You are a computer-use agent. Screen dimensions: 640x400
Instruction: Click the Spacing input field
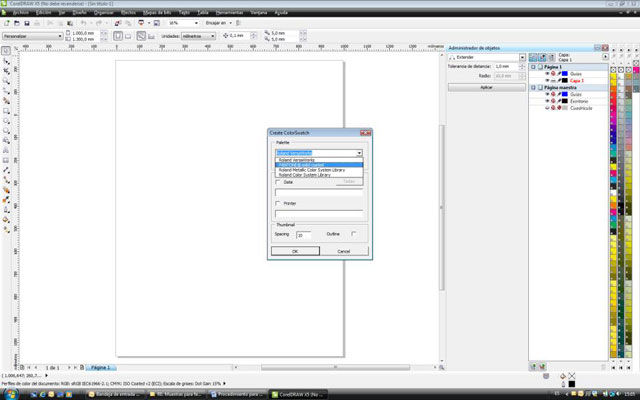[x=304, y=235]
